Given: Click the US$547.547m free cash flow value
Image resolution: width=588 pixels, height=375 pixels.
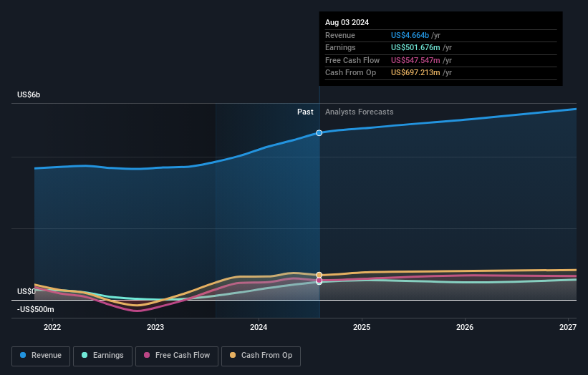Looking at the screenshot, I should [415, 60].
